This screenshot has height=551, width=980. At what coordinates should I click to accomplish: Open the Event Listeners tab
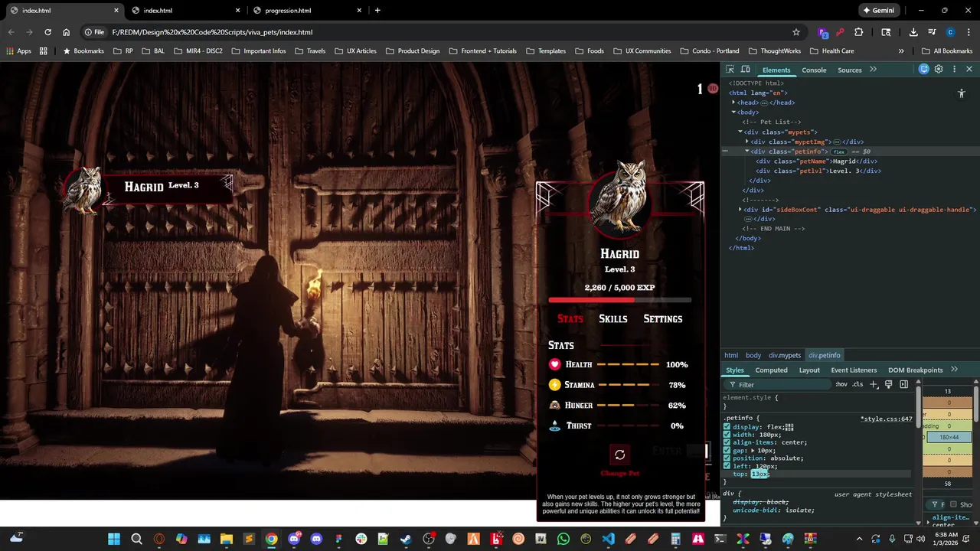[x=854, y=370]
